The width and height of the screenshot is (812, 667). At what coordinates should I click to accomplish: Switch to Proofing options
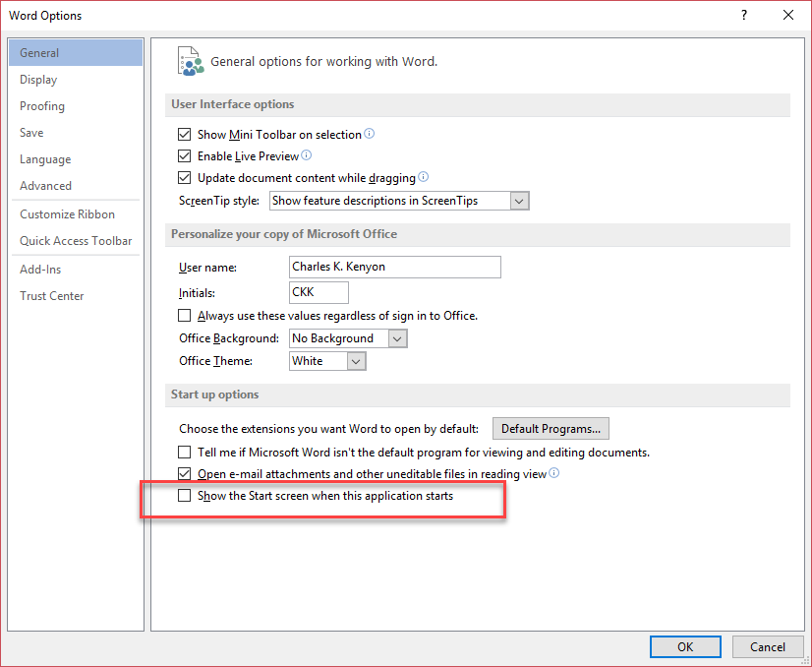click(x=76, y=105)
